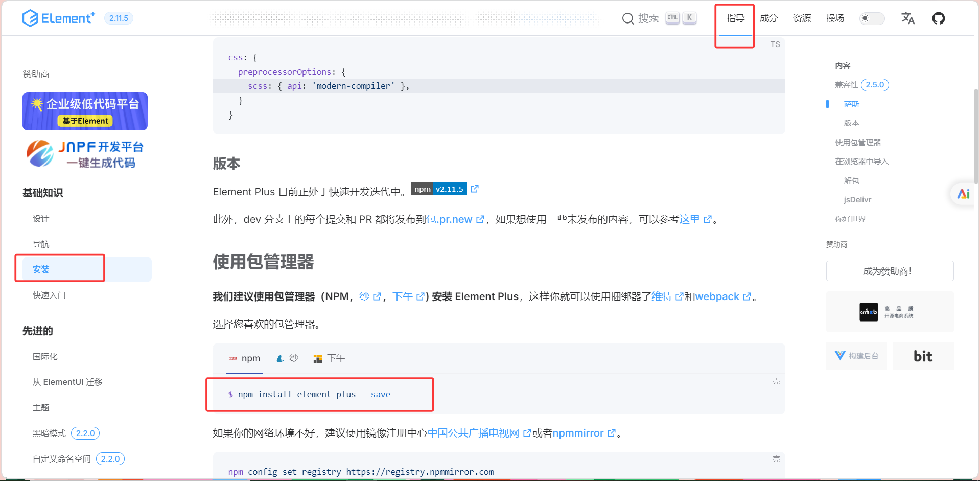Open the 自定义命名空间 sidebar item
Viewport: 980px width, 481px height.
tap(61, 459)
